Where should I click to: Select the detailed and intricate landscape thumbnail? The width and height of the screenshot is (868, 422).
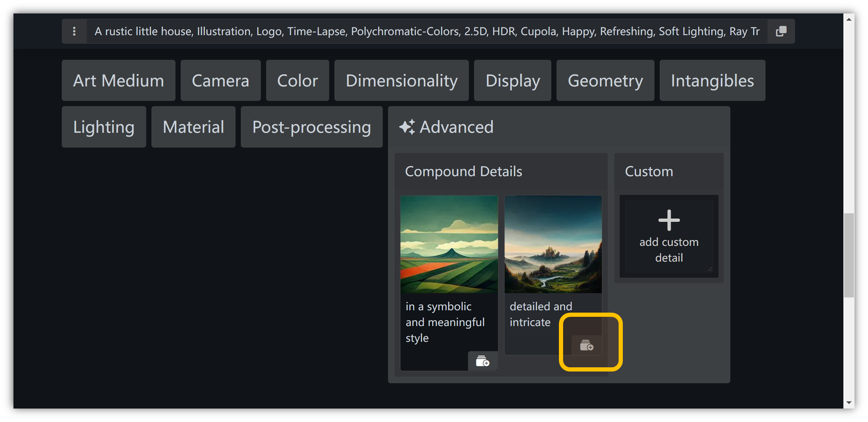point(553,244)
